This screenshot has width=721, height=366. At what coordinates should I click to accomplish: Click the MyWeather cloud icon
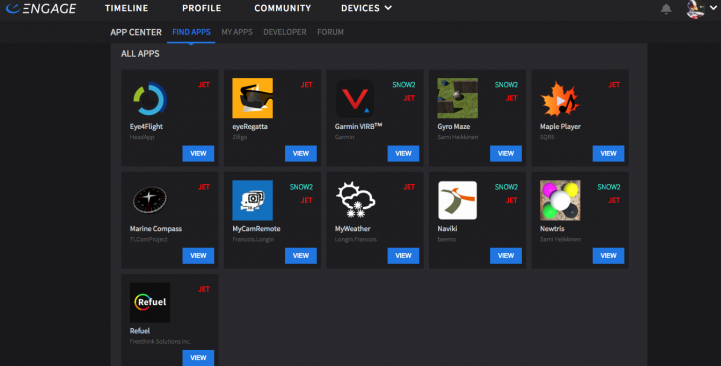(355, 200)
